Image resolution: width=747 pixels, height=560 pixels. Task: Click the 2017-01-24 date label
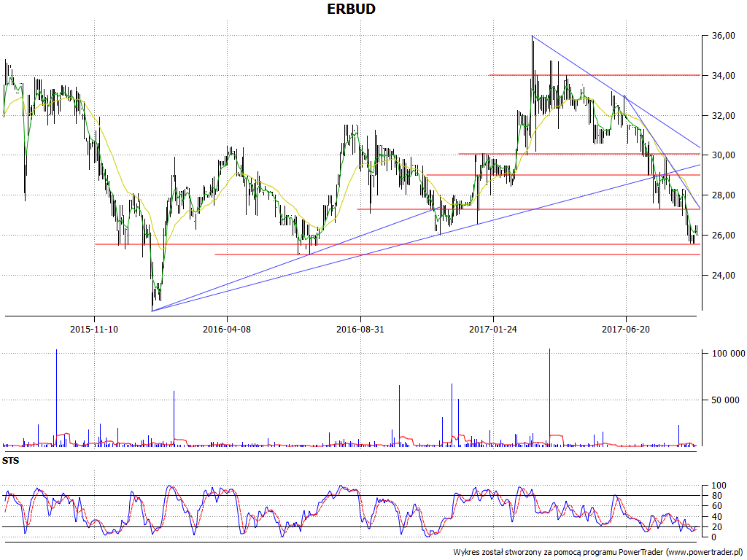pos(493,329)
